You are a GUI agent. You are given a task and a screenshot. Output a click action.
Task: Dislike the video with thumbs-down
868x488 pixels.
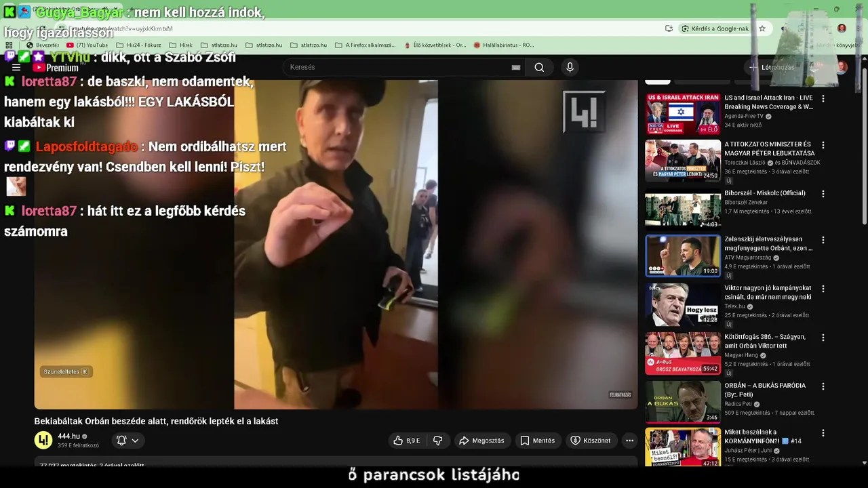click(x=438, y=441)
